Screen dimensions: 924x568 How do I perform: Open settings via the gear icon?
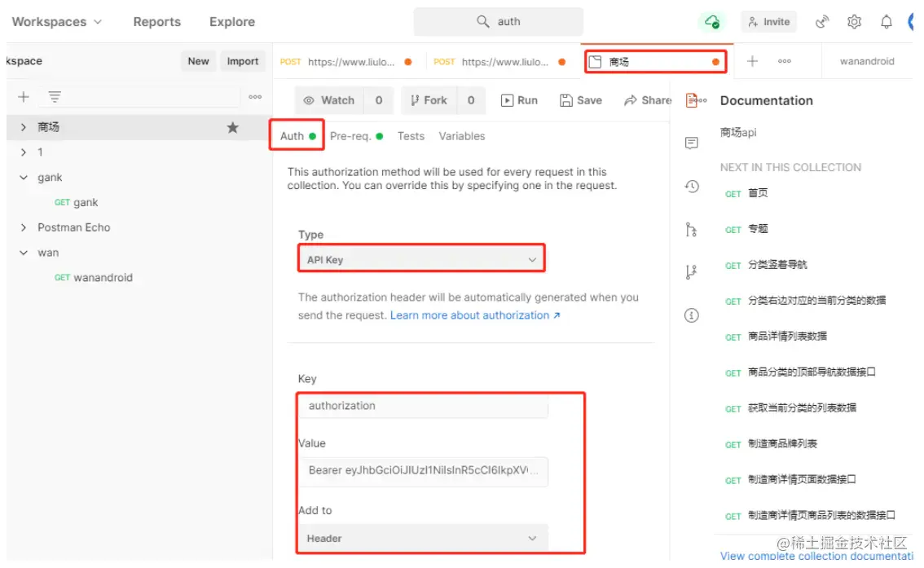click(x=854, y=22)
